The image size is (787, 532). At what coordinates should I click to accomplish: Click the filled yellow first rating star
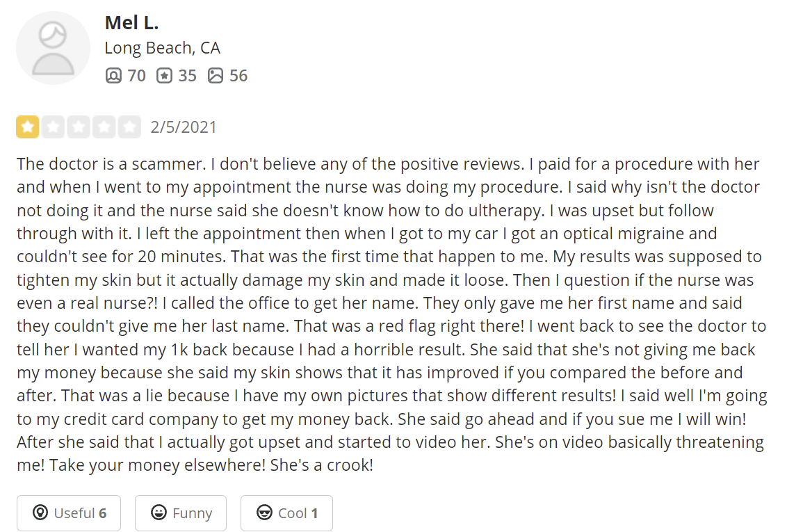click(x=28, y=127)
